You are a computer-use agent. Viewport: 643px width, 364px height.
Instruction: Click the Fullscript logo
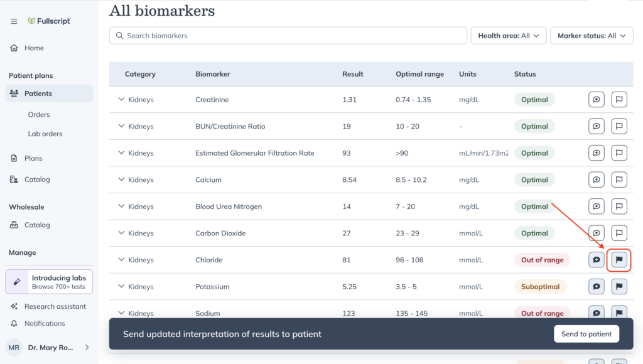pyautogui.click(x=49, y=21)
